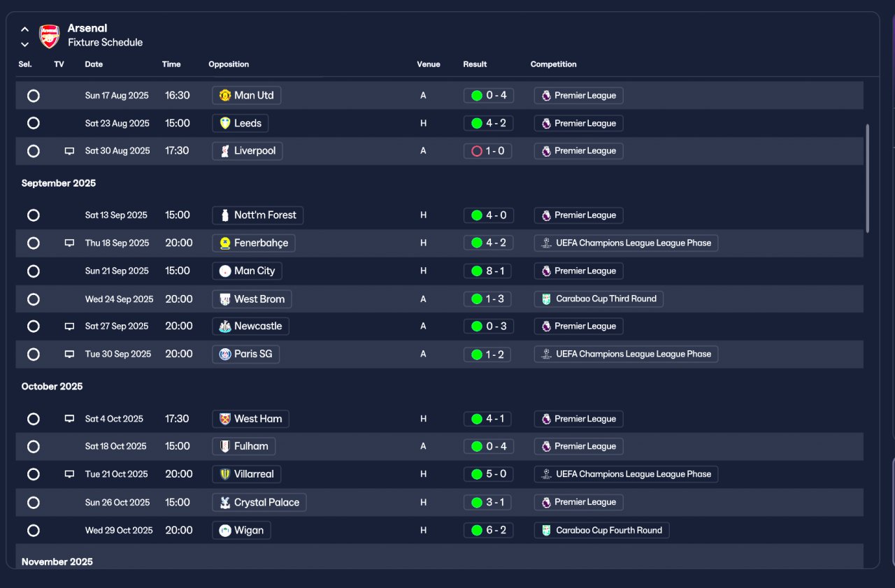Open Man Utd opposition button
Image resolution: width=895 pixels, height=588 pixels.
point(246,95)
